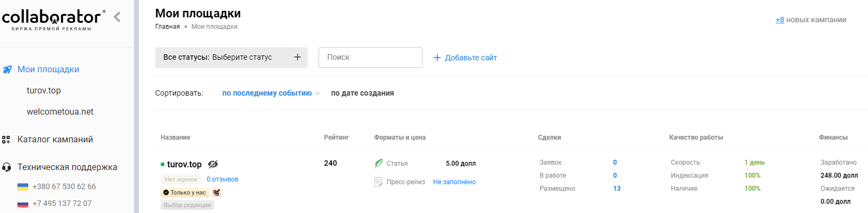Click the target icon beside Только у нас

pyautogui.click(x=217, y=192)
